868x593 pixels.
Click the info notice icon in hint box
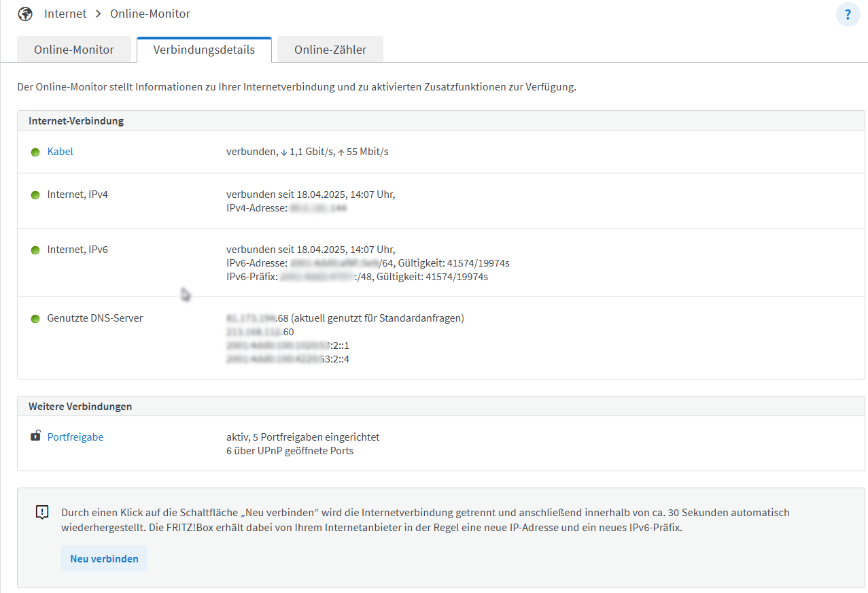(42, 513)
